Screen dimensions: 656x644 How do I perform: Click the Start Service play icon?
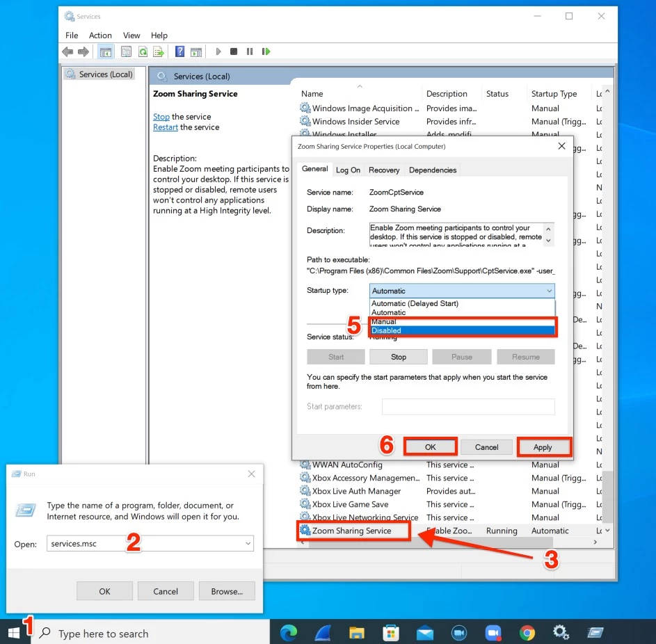(218, 51)
